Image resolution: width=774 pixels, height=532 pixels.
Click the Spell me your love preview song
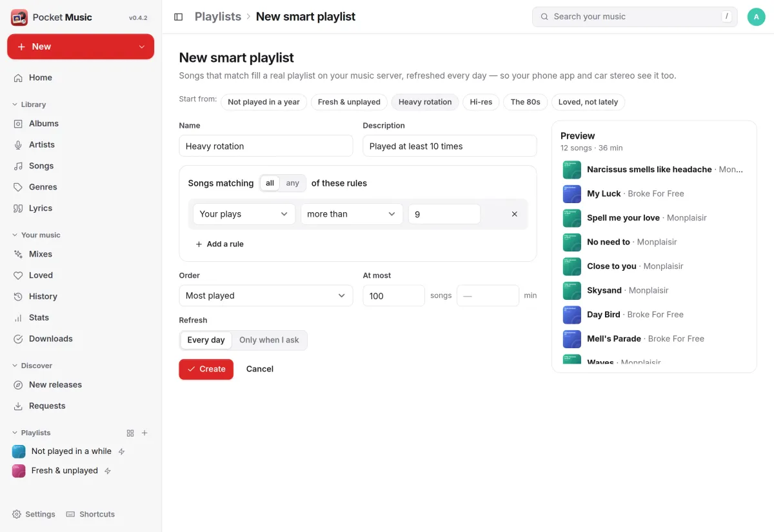tap(653, 218)
